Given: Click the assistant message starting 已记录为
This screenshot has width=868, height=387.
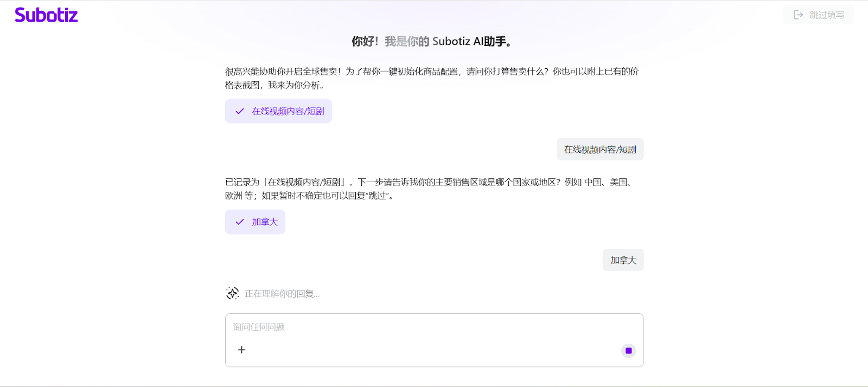Looking at the screenshot, I should [429, 189].
